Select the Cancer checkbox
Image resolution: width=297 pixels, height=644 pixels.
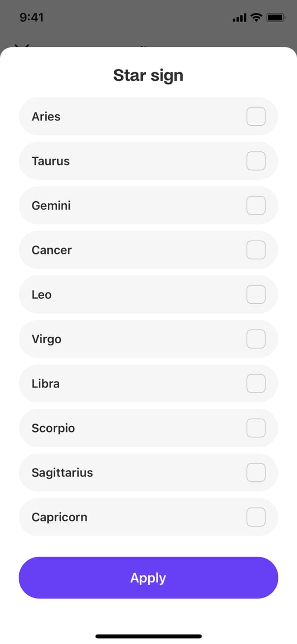(256, 250)
